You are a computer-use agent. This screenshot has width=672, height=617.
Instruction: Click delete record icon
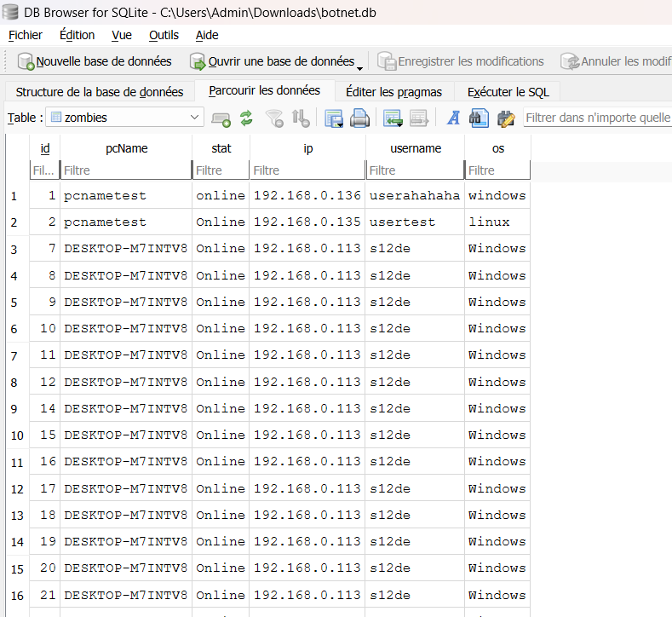click(x=419, y=118)
